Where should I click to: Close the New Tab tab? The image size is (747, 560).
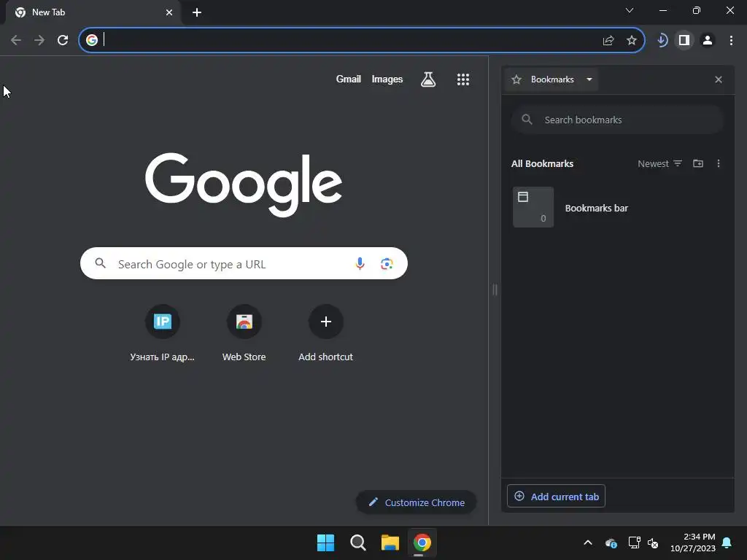(x=169, y=12)
